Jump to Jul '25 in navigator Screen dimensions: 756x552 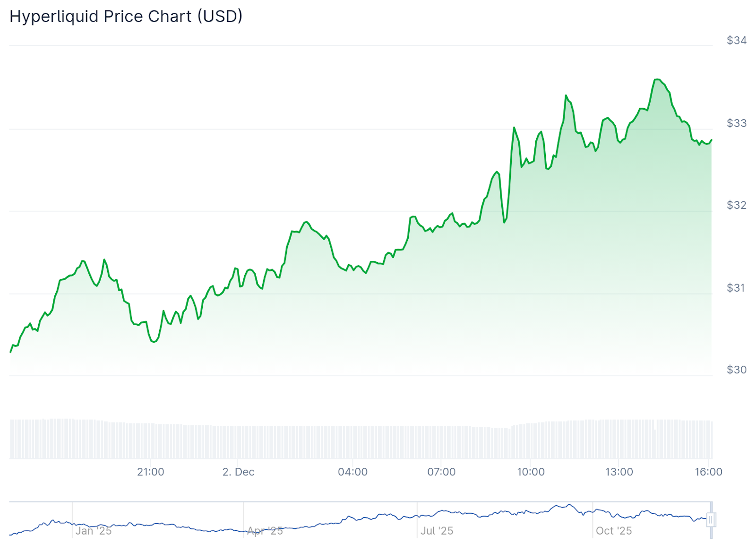437,531
